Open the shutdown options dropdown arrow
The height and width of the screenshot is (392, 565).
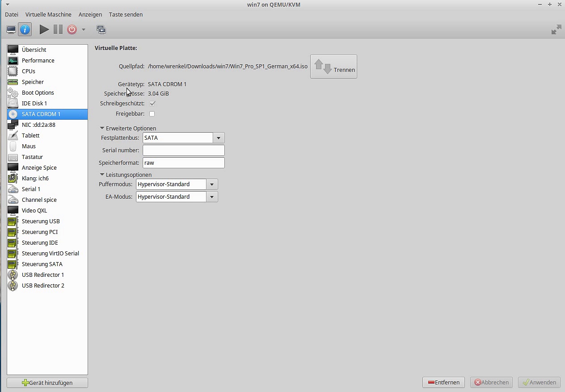coord(83,29)
